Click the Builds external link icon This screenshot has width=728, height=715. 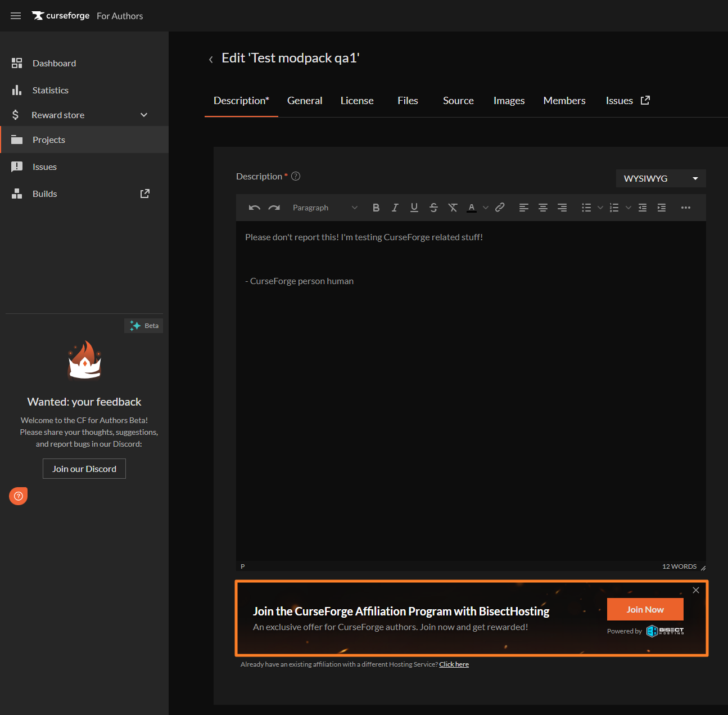click(x=144, y=194)
